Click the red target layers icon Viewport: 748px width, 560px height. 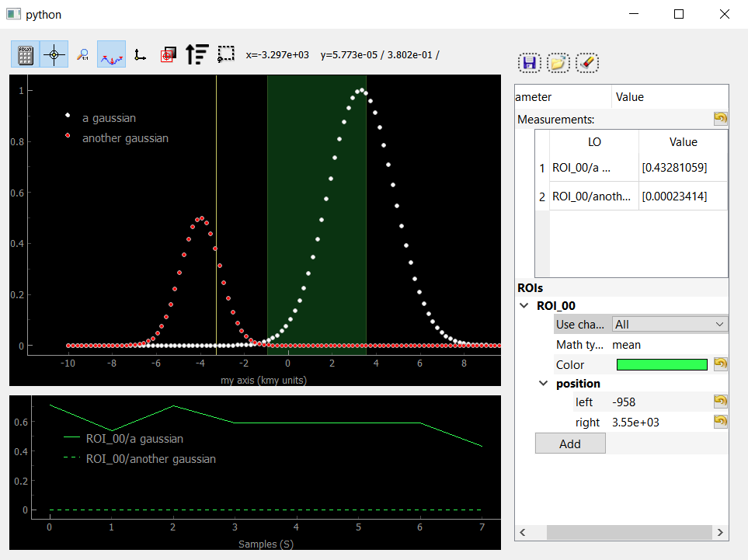pyautogui.click(x=169, y=54)
